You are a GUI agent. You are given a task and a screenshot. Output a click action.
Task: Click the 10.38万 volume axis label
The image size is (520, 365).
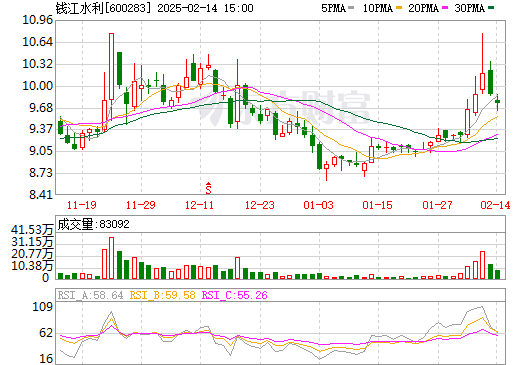click(32, 266)
